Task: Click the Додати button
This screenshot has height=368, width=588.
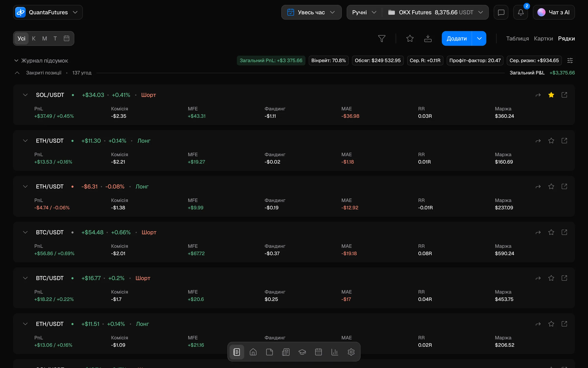Action: [457, 39]
